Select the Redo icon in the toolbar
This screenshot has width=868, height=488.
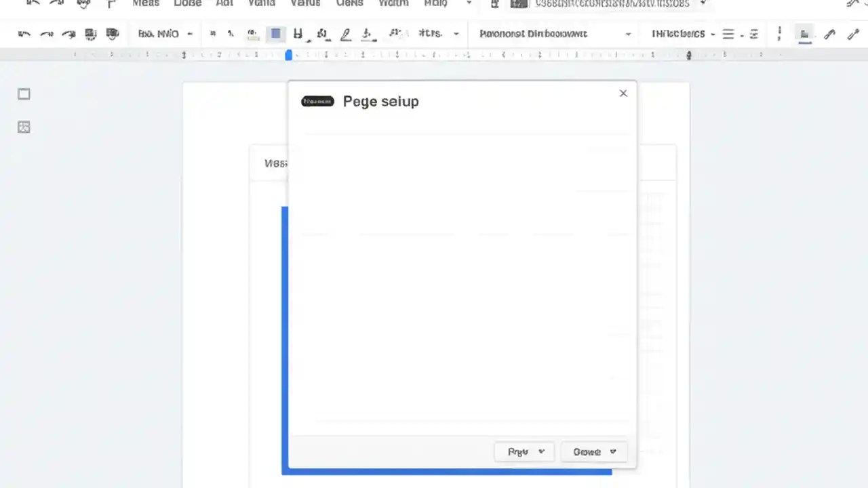click(x=46, y=34)
